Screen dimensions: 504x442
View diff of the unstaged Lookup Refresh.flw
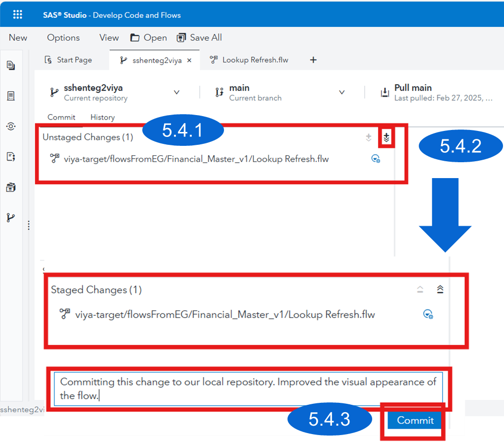tap(376, 159)
